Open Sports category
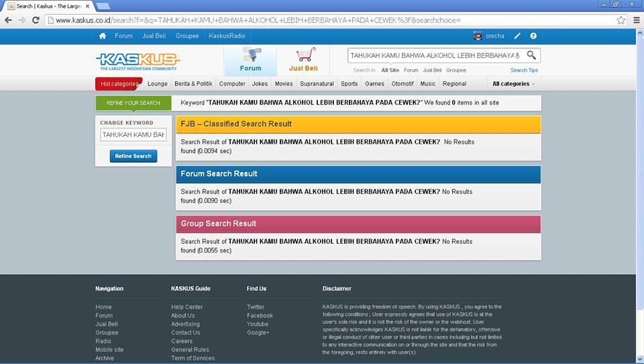The height and width of the screenshot is (364, 644). pyautogui.click(x=349, y=83)
